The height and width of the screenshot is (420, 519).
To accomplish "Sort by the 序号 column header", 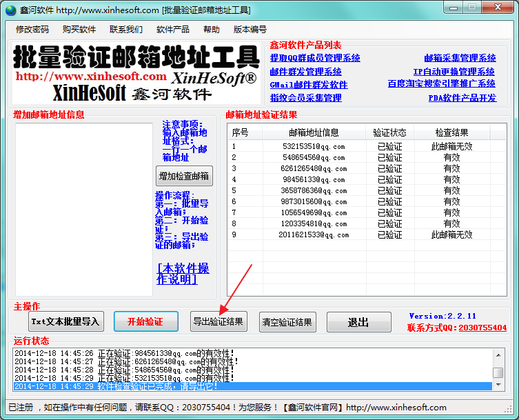I will [x=245, y=133].
